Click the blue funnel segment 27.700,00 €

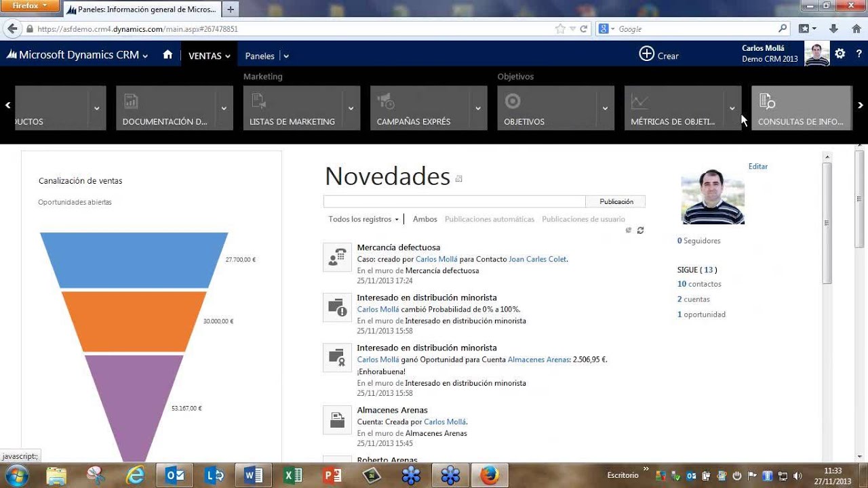(x=134, y=260)
